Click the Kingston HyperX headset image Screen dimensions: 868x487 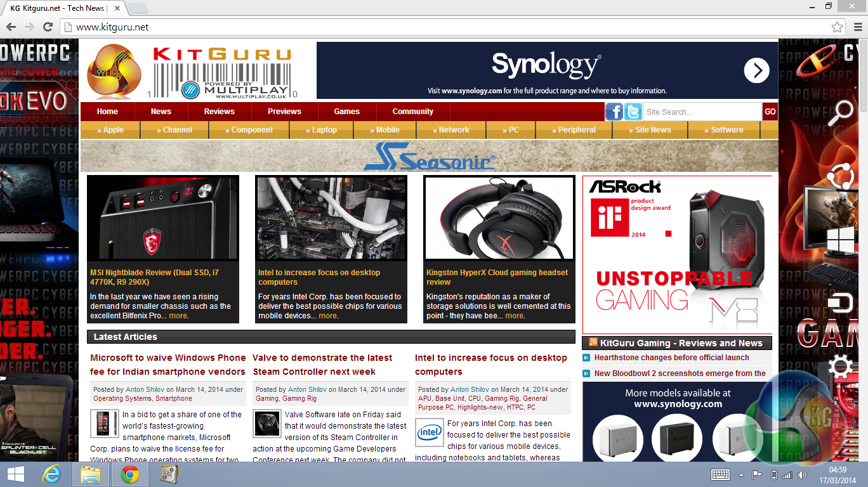499,218
